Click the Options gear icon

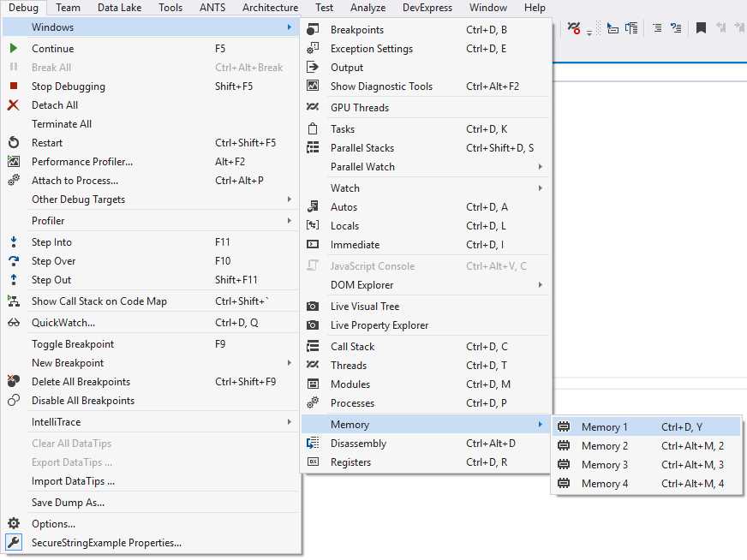pos(15,522)
